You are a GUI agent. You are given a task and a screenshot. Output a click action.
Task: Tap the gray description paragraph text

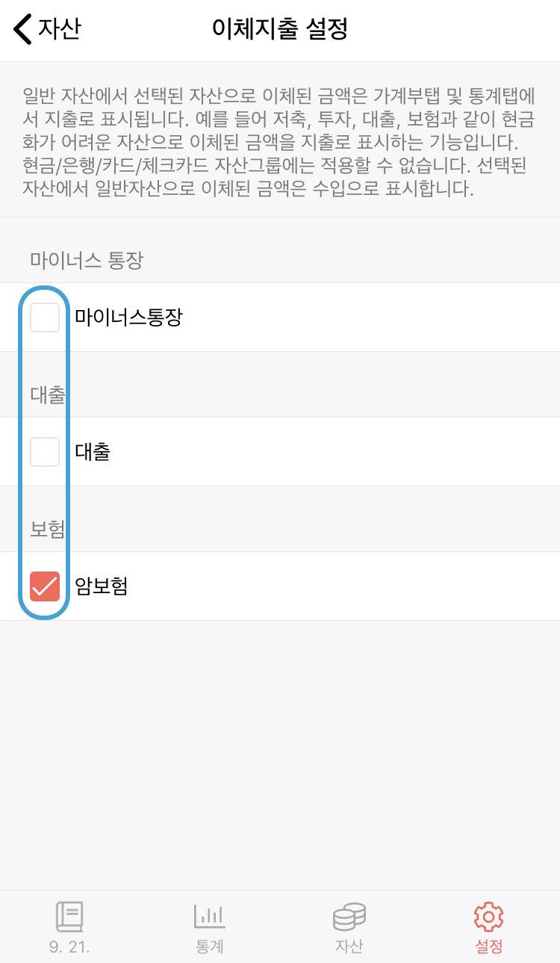pos(280,142)
